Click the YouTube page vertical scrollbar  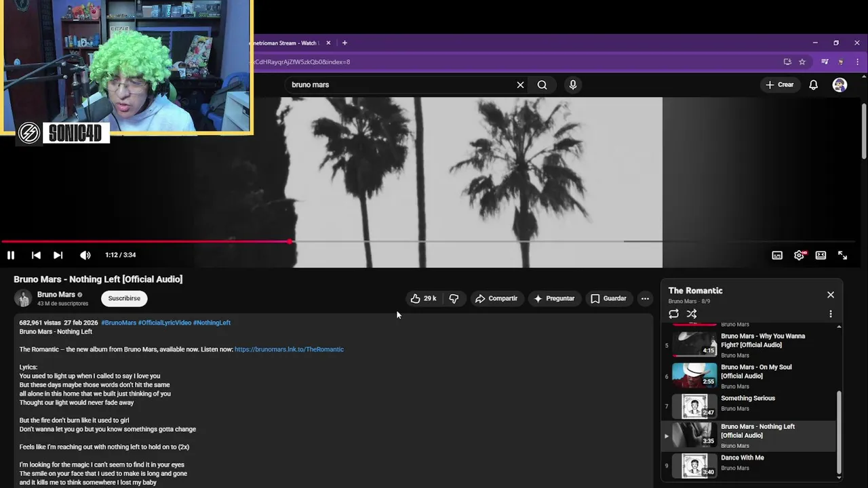click(864, 132)
